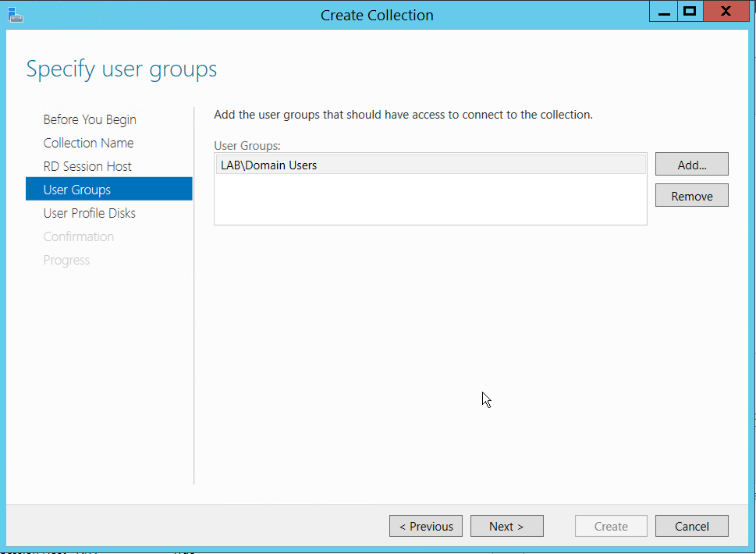
Task: Click the Create Collection wizard icon in title bar
Action: 13,13
